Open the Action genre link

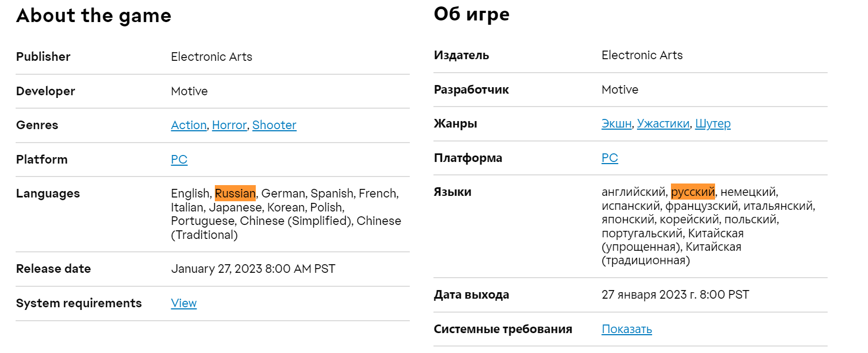[188, 125]
